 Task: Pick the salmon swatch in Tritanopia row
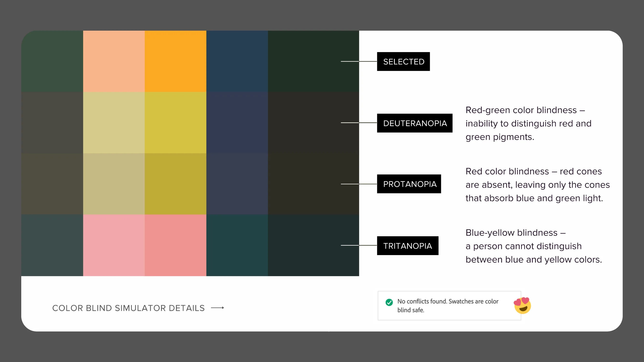tap(175, 245)
